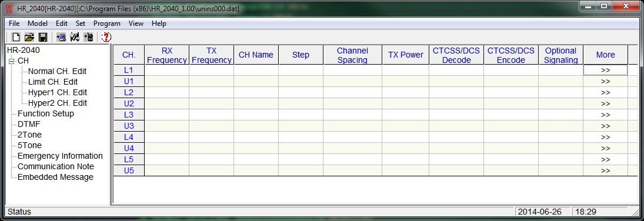Open the View menu
The width and height of the screenshot is (644, 221).
click(136, 24)
